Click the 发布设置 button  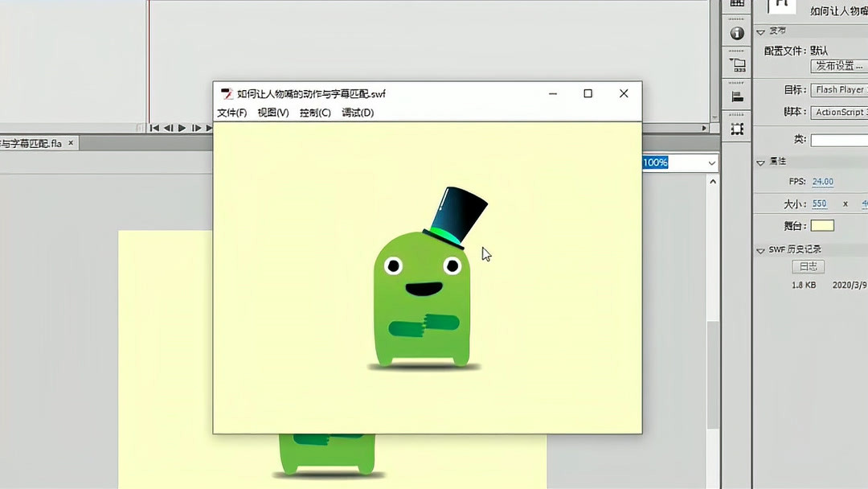pos(839,67)
